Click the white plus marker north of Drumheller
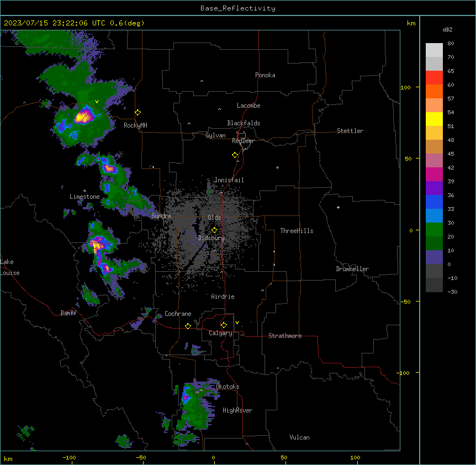Image resolution: width=476 pixels, height=465 pixels. click(x=338, y=207)
